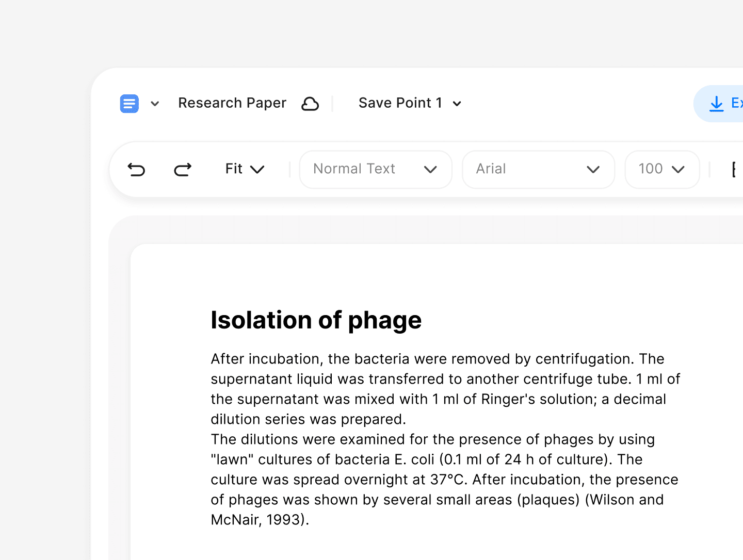The height and width of the screenshot is (560, 743).
Task: Click the Export button
Action: 728,104
